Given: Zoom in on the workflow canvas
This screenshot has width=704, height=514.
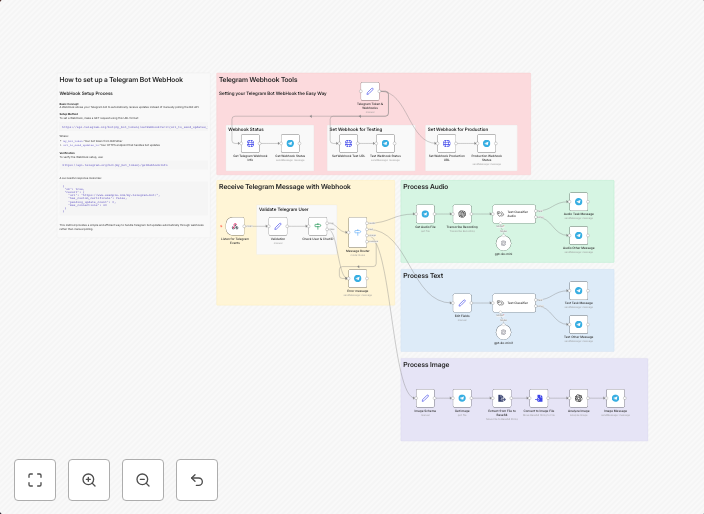Looking at the screenshot, I should tap(89, 480).
